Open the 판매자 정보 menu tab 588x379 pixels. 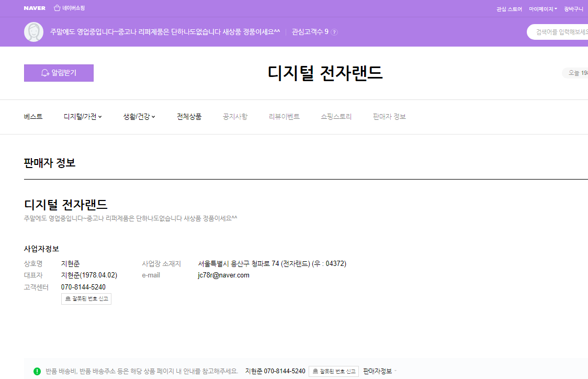pyautogui.click(x=389, y=117)
